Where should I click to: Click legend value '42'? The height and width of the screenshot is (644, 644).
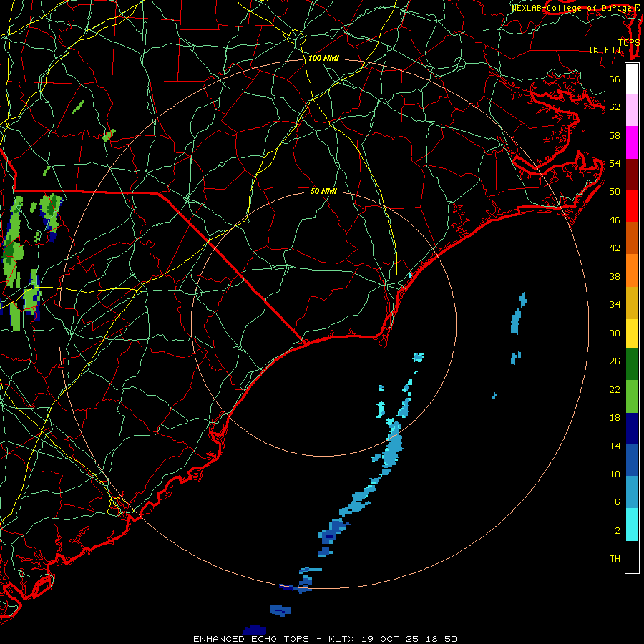click(x=615, y=248)
